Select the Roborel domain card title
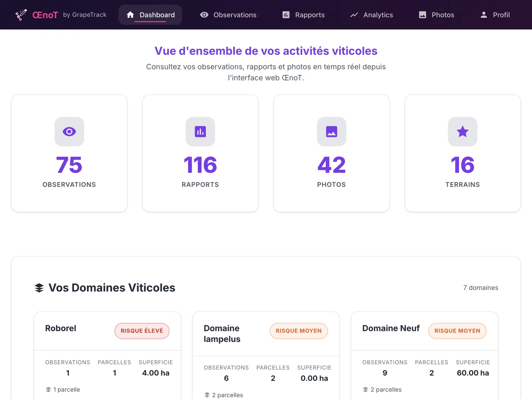This screenshot has height=399, width=532. [x=61, y=328]
